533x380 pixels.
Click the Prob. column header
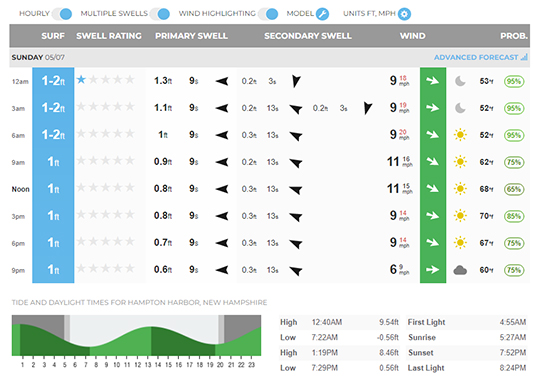pos(514,36)
